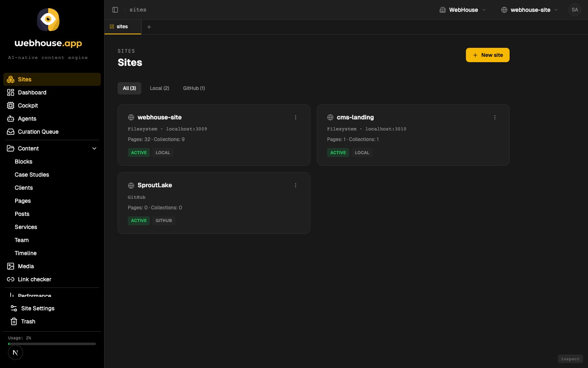Open the Link checker item
This screenshot has height=368, width=588.
pos(52,279)
